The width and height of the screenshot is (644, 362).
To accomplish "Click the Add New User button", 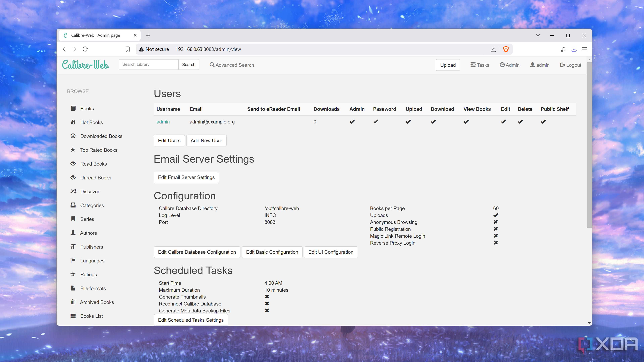I will (206, 141).
